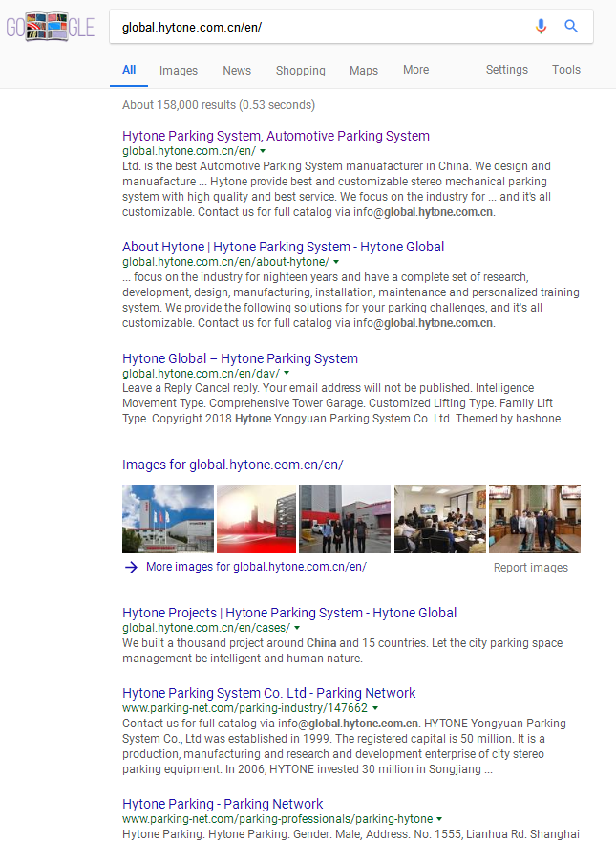Expand dropdown arrow next to global.hytone.com.cn/en/ URL
Viewport: 616px width, 843px height.
(x=263, y=151)
